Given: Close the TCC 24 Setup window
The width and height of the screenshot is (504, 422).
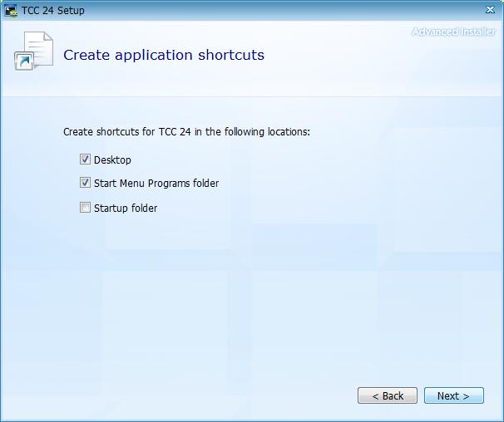Looking at the screenshot, I should tap(490, 10).
